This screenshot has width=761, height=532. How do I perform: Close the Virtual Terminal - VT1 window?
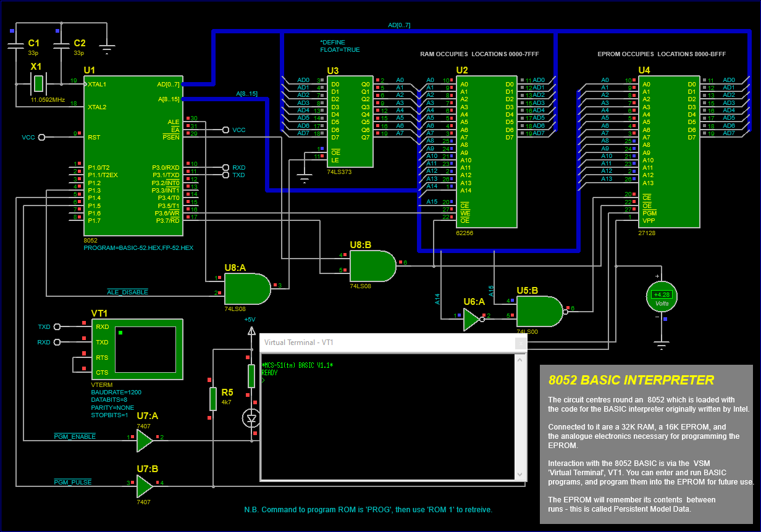click(x=521, y=343)
